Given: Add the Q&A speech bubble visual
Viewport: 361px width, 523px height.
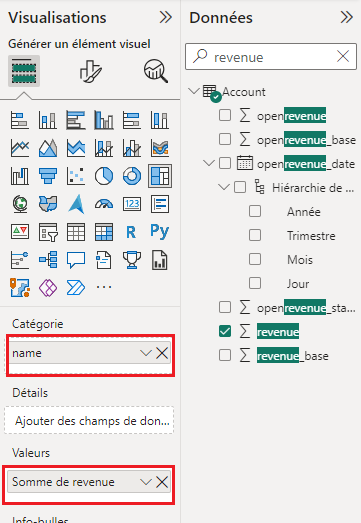Looking at the screenshot, I should (76, 260).
